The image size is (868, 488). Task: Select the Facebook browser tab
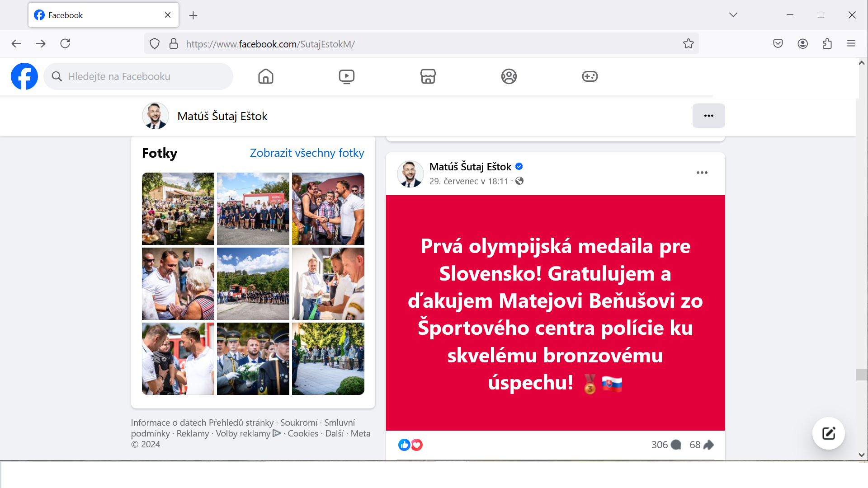click(x=104, y=15)
